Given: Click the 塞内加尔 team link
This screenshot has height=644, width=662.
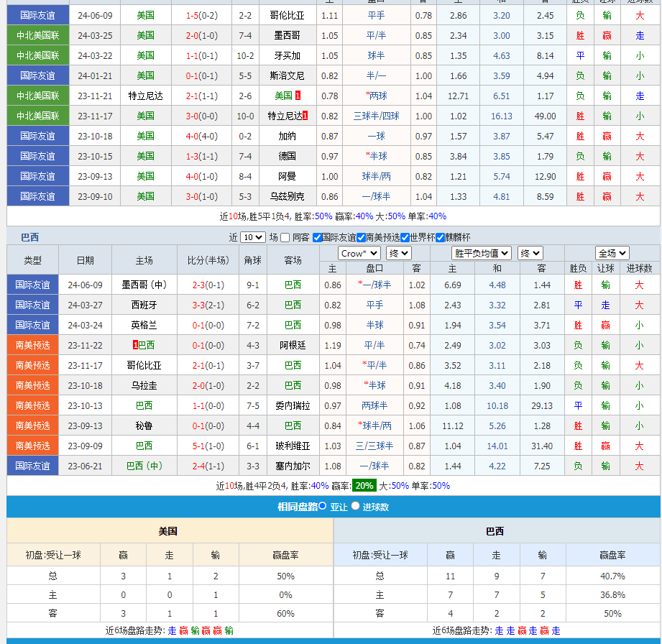Looking at the screenshot, I should pyautogui.click(x=293, y=466).
